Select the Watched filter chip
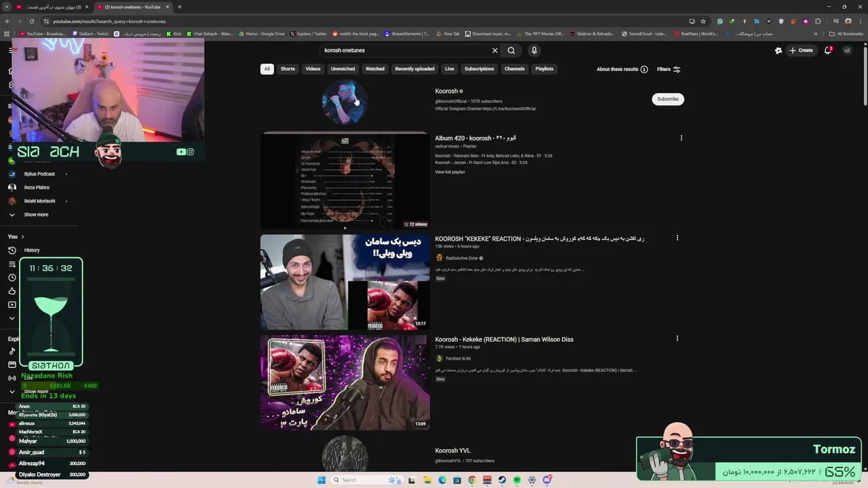The image size is (868, 488). [x=375, y=68]
